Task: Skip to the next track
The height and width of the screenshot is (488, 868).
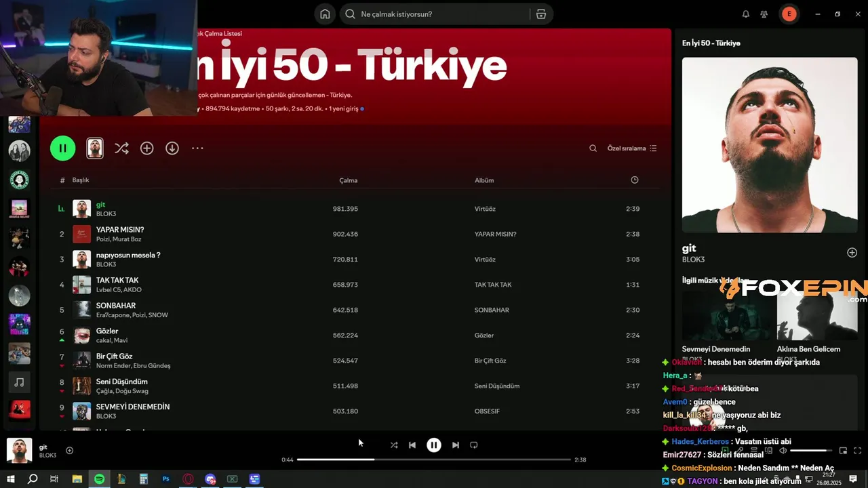Action: click(456, 445)
